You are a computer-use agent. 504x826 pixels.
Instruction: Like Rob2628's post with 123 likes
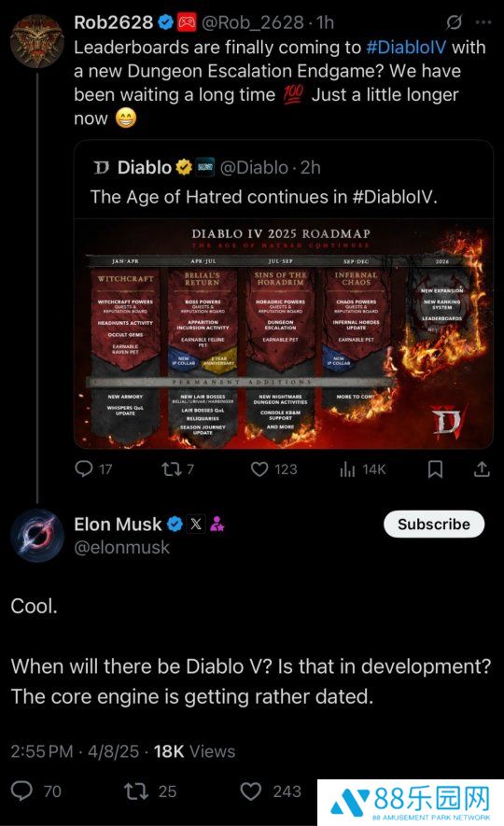click(273, 469)
